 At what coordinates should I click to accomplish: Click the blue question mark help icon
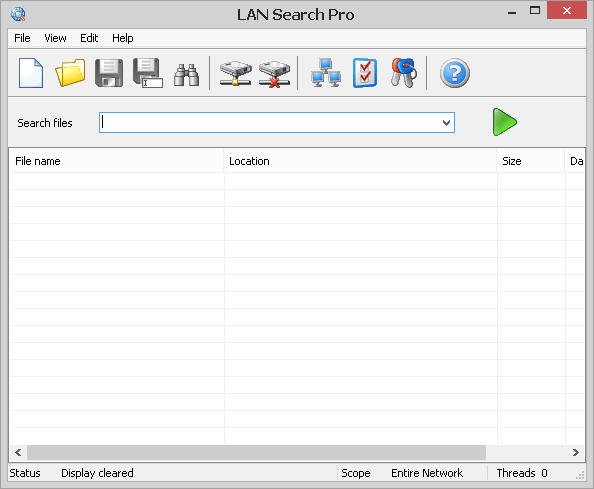pos(455,73)
